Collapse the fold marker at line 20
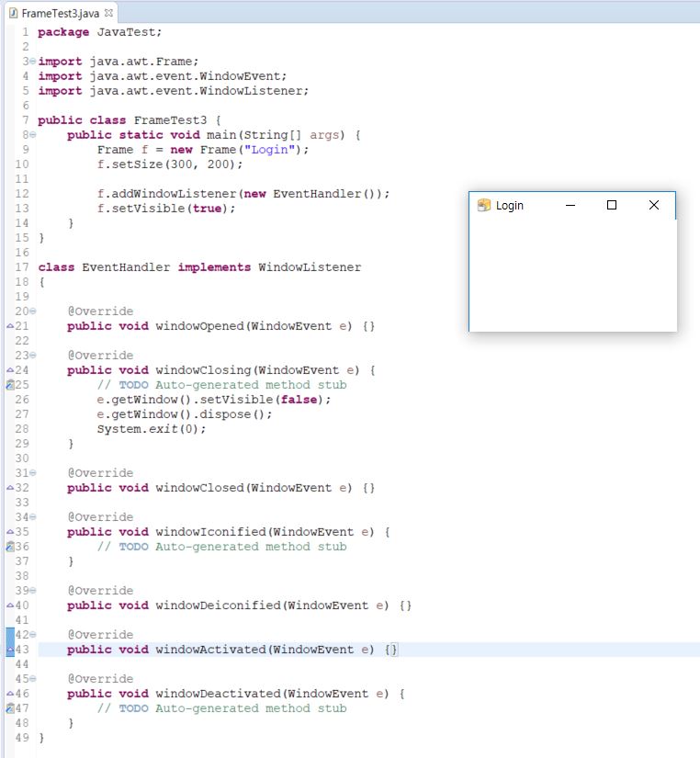 tap(32, 311)
